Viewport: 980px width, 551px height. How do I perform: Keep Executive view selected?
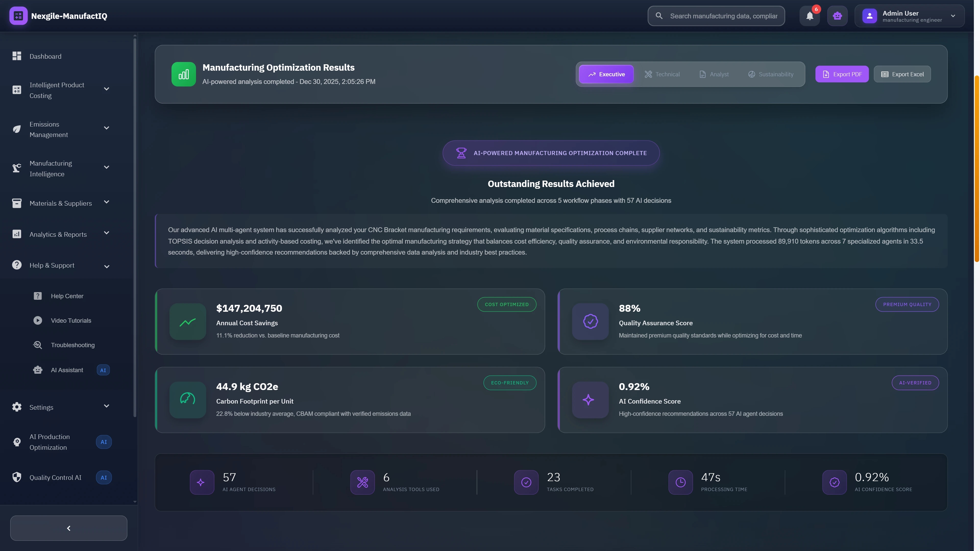click(606, 74)
